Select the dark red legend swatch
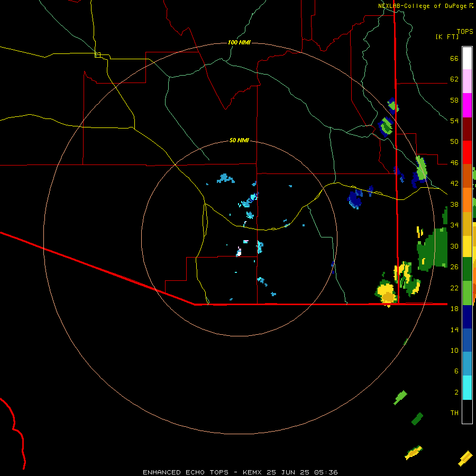This screenshot has width=476, height=476. pyautogui.click(x=467, y=129)
